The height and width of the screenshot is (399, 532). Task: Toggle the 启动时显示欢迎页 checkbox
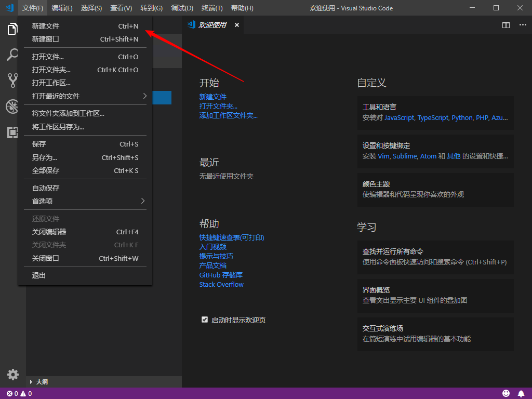click(x=205, y=320)
